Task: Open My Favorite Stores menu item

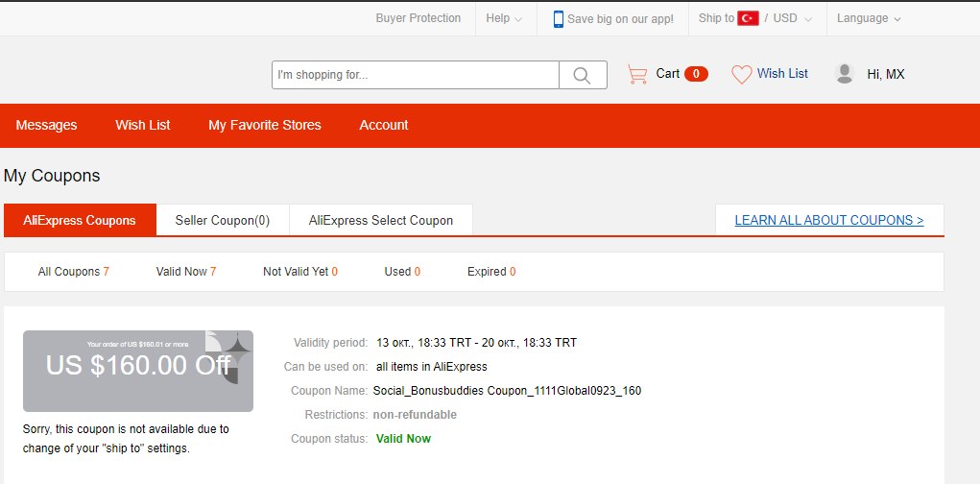Action: click(265, 125)
